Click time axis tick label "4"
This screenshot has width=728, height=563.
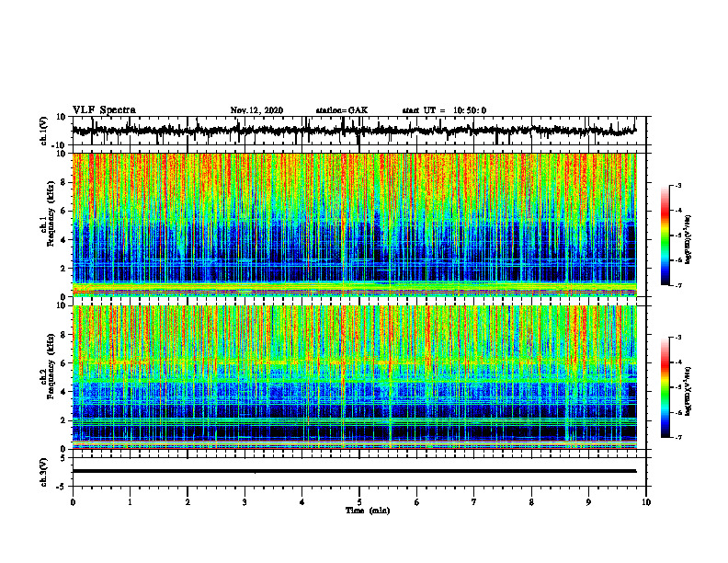[302, 502]
